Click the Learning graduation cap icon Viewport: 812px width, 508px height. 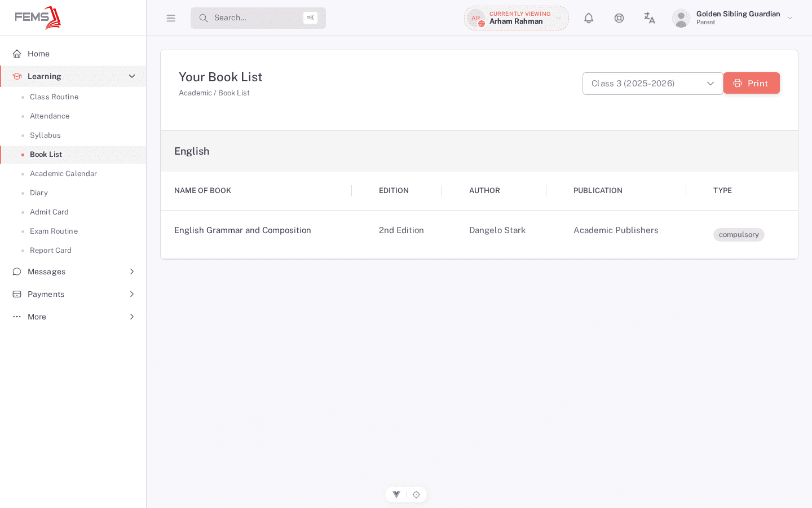click(x=17, y=76)
